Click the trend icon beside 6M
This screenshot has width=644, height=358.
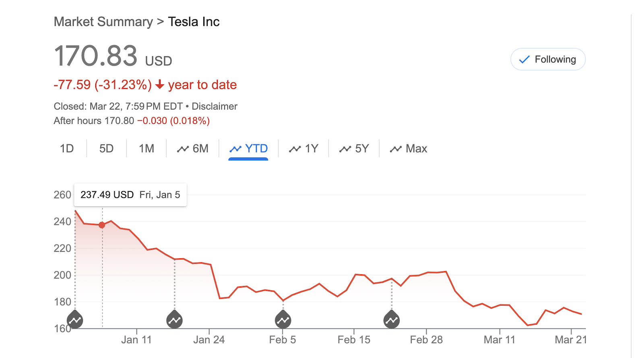pos(183,149)
